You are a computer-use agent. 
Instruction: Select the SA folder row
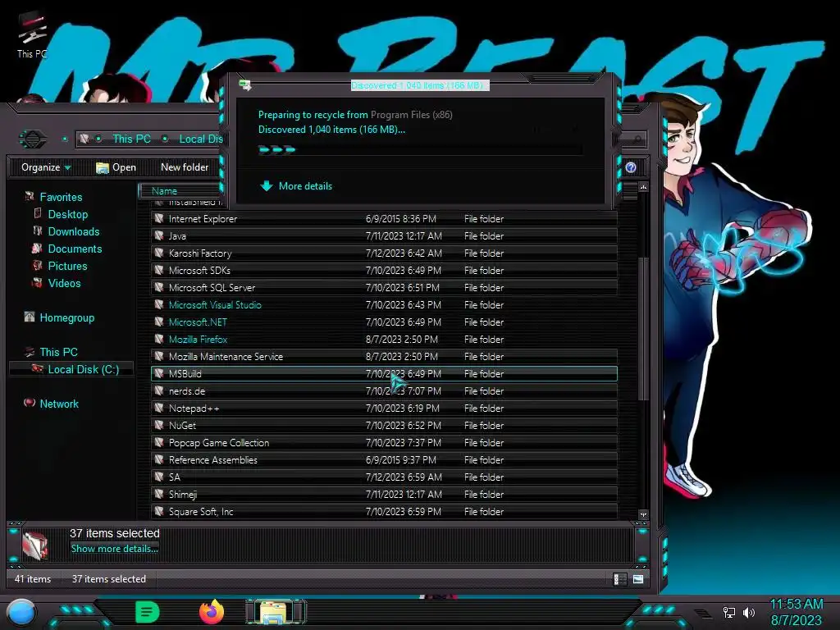pyautogui.click(x=384, y=477)
